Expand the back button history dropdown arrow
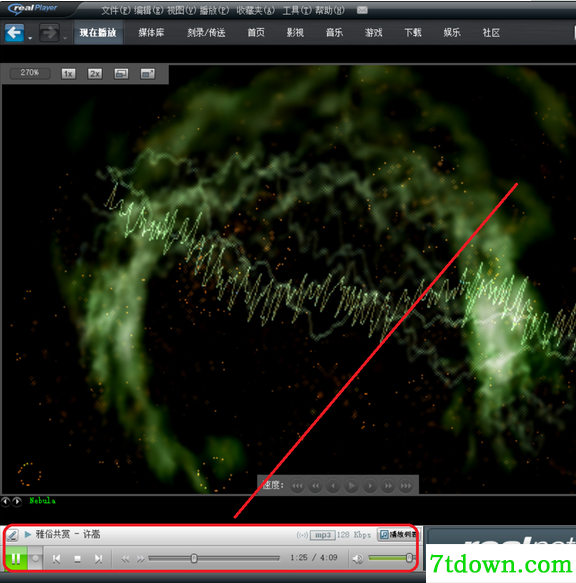The image size is (576, 583). (30, 38)
